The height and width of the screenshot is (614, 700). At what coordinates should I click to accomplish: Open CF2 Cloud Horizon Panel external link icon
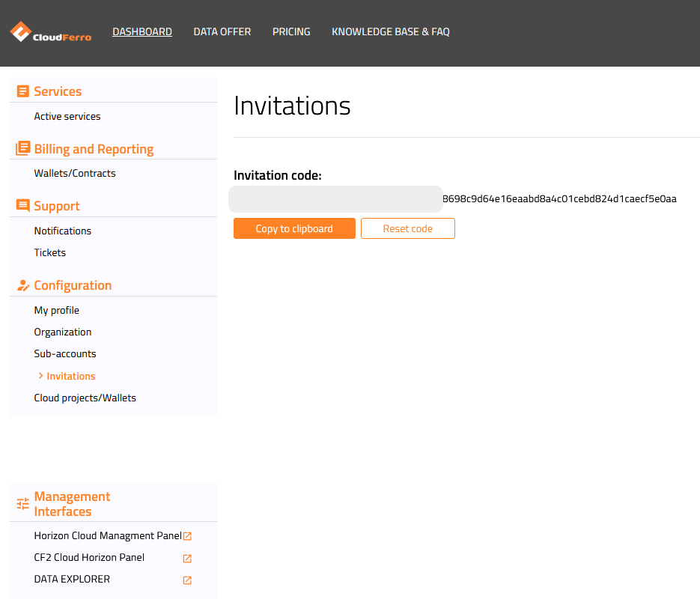[186, 559]
